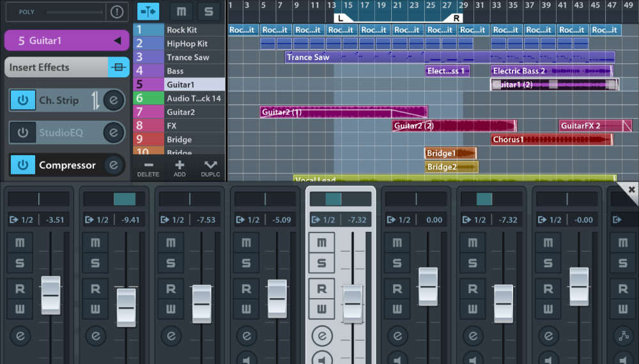Disable the Compressor power button
Image resolution: width=639 pixels, height=364 pixels.
pos(23,165)
